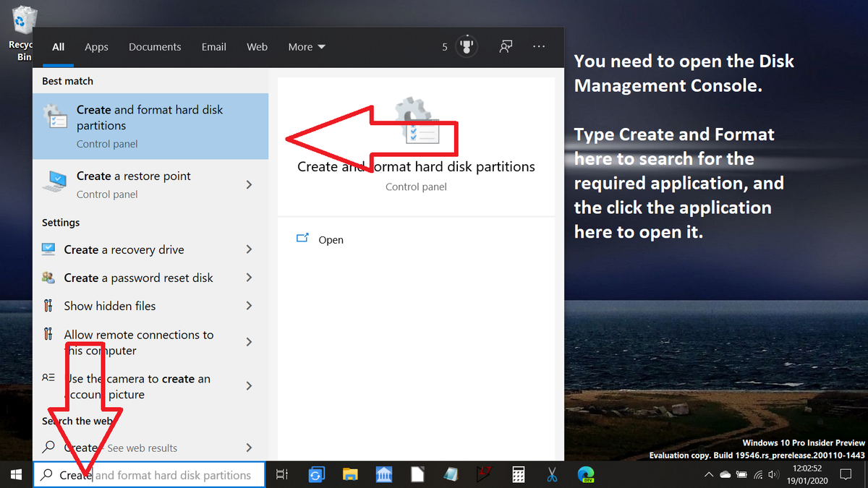Viewport: 868px width, 488px height.
Task: Click the taskbar search input box
Action: point(174,475)
